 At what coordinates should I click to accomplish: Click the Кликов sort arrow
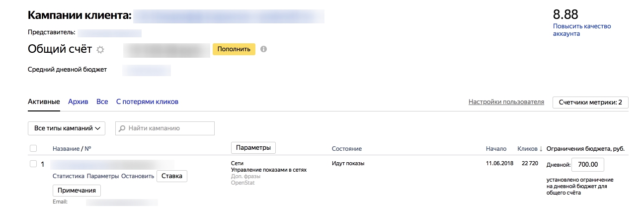541,149
